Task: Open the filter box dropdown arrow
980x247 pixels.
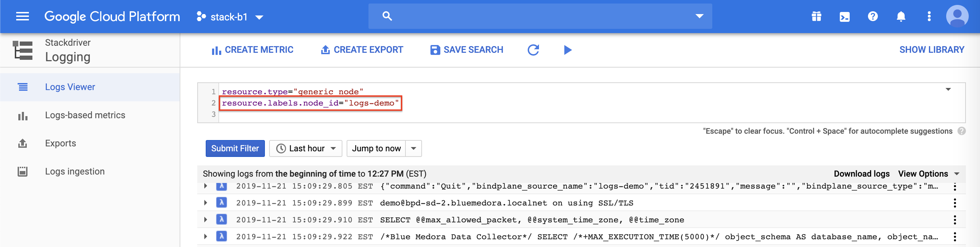Action: coord(948,89)
